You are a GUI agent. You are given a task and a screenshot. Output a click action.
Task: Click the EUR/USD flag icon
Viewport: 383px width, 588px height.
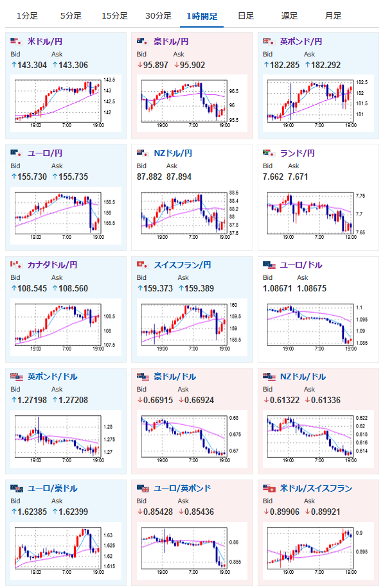(269, 264)
